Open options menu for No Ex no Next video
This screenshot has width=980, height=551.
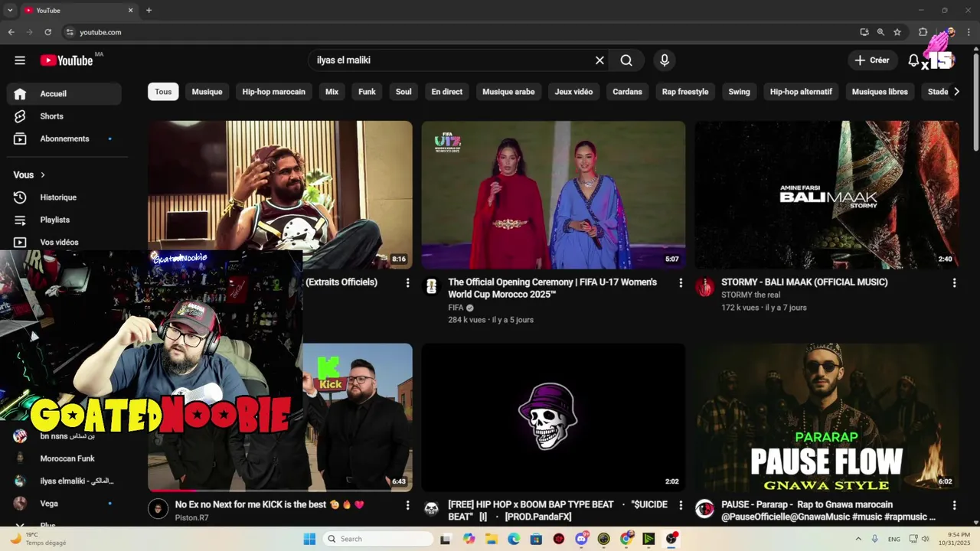pos(407,506)
